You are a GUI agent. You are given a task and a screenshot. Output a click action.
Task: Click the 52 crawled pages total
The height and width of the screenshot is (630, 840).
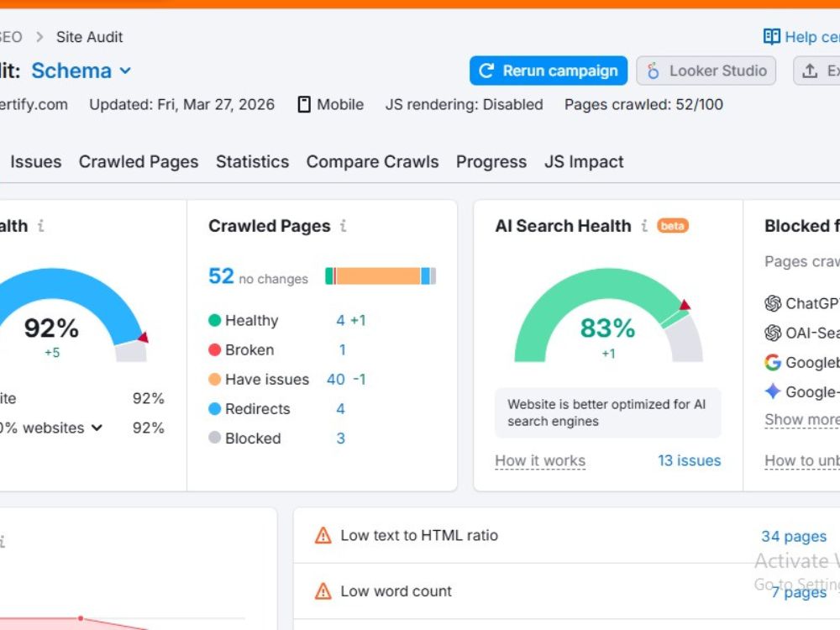[x=221, y=276]
